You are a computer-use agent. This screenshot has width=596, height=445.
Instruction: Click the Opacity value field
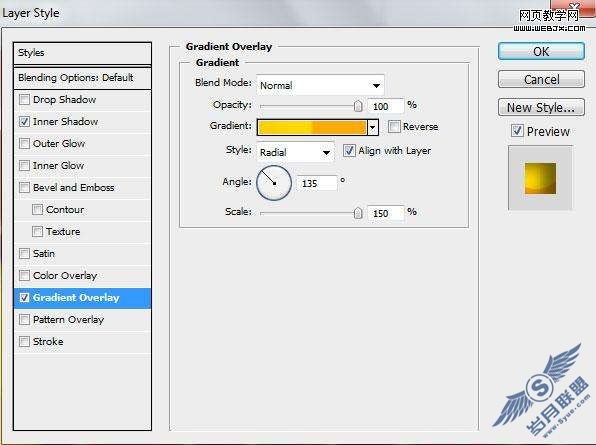(385, 106)
